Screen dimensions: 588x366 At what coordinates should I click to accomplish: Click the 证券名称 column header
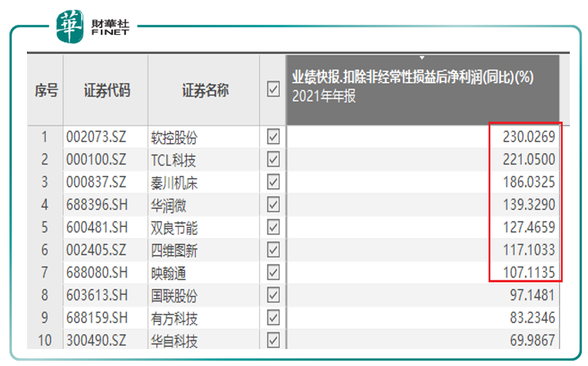click(205, 90)
